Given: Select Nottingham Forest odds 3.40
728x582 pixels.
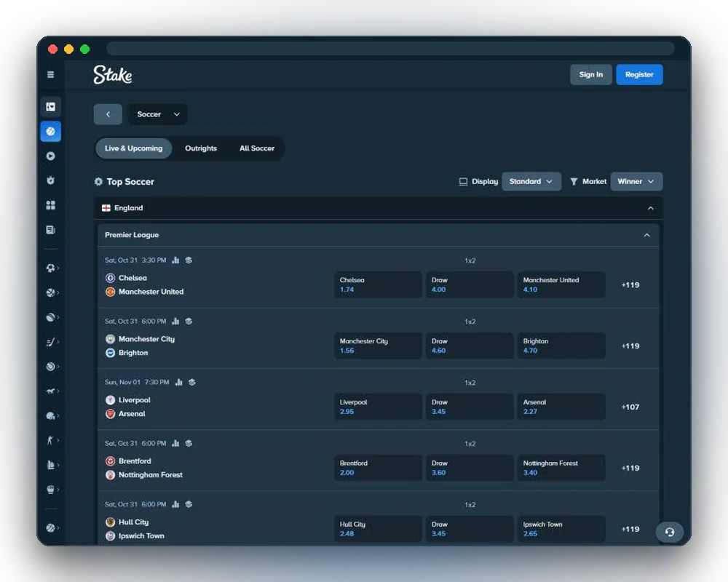Looking at the screenshot, I should [561, 468].
